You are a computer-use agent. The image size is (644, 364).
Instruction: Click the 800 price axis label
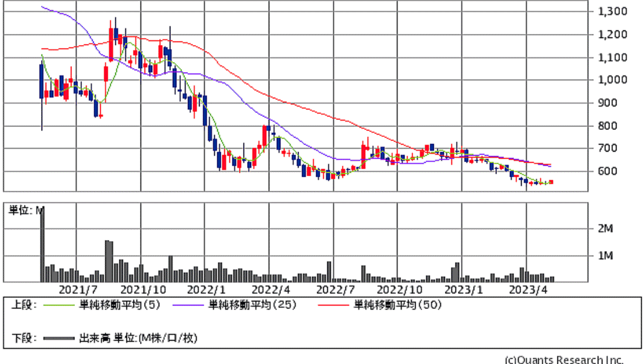tap(608, 126)
